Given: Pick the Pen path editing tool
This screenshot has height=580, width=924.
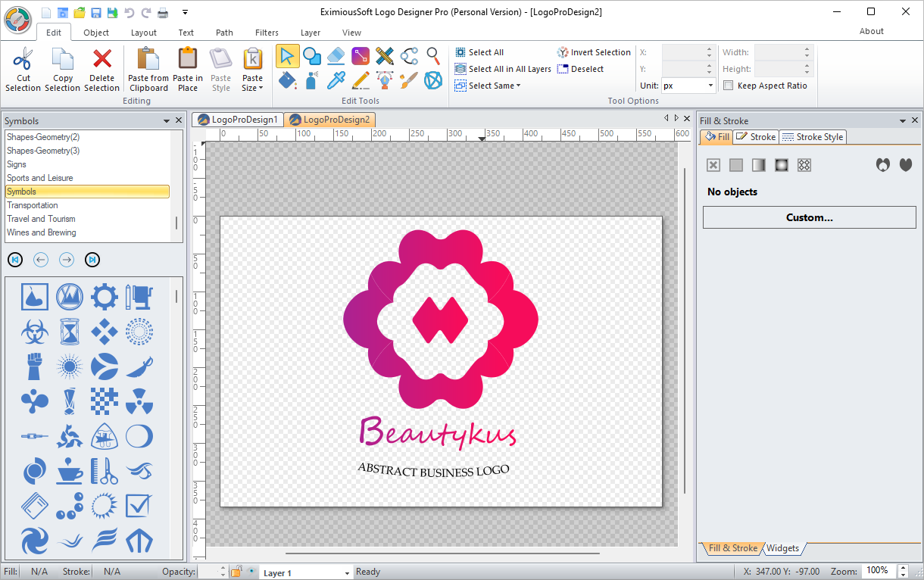Looking at the screenshot, I should click(385, 81).
